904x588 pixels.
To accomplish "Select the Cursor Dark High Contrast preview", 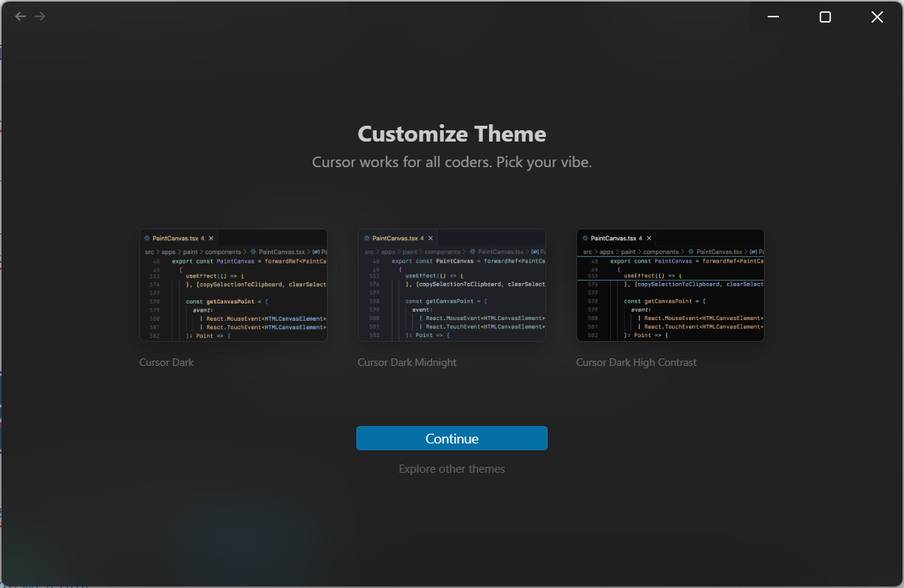I will coord(670,285).
